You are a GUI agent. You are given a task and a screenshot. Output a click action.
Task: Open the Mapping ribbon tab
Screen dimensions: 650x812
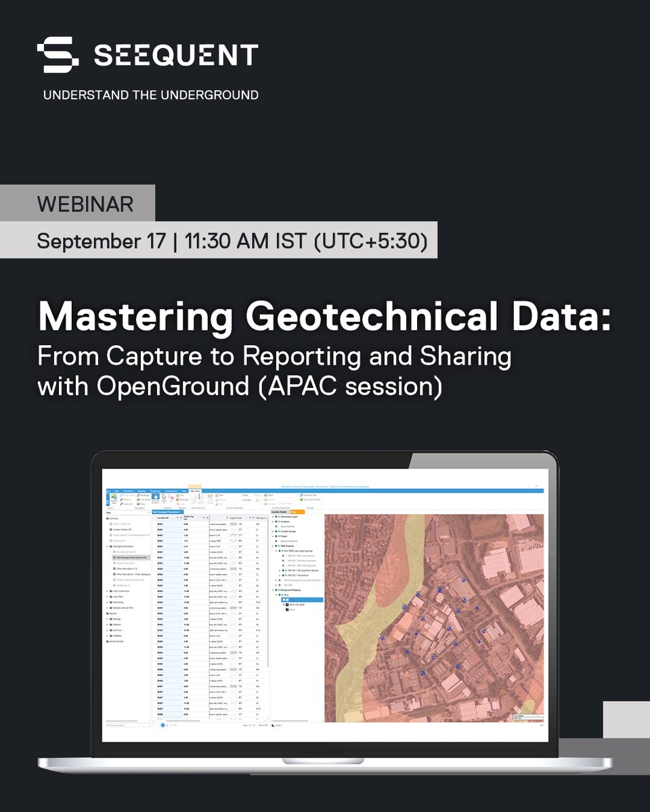(142, 491)
